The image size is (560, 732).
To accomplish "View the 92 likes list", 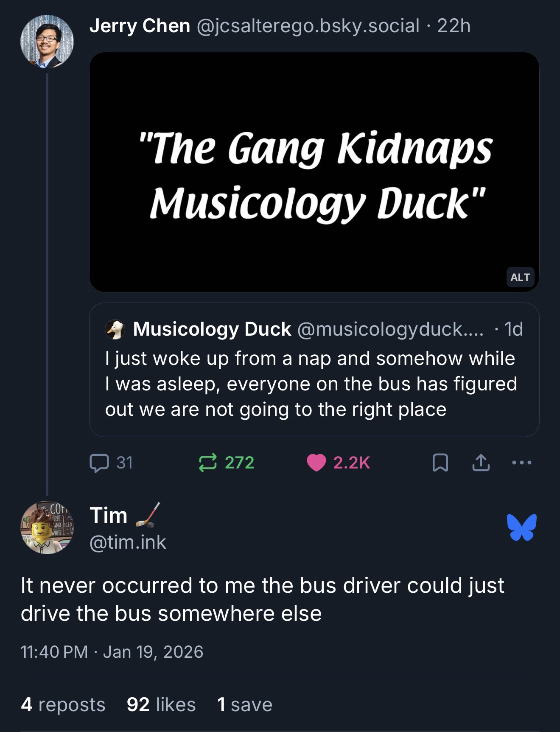I will pos(161,704).
